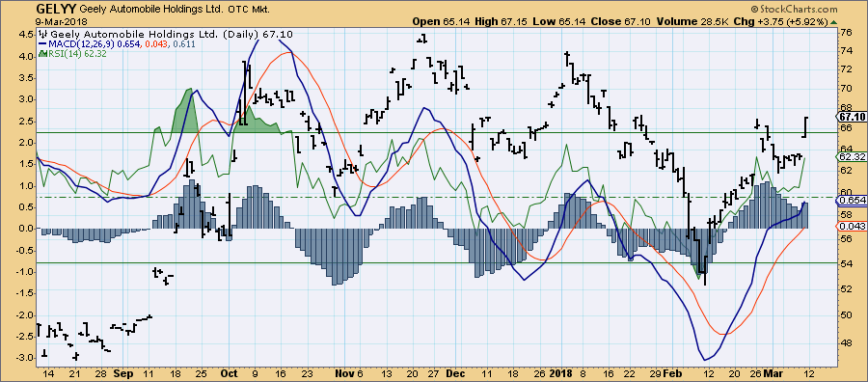Click the 50 label on right price axis
The width and height of the screenshot is (868, 382).
point(846,315)
